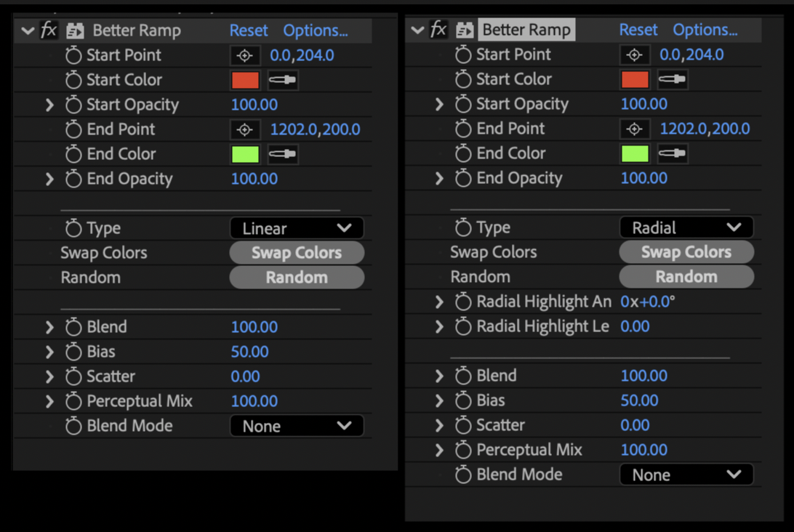Click Swap Colors button in right panel
The image size is (794, 532).
(686, 251)
